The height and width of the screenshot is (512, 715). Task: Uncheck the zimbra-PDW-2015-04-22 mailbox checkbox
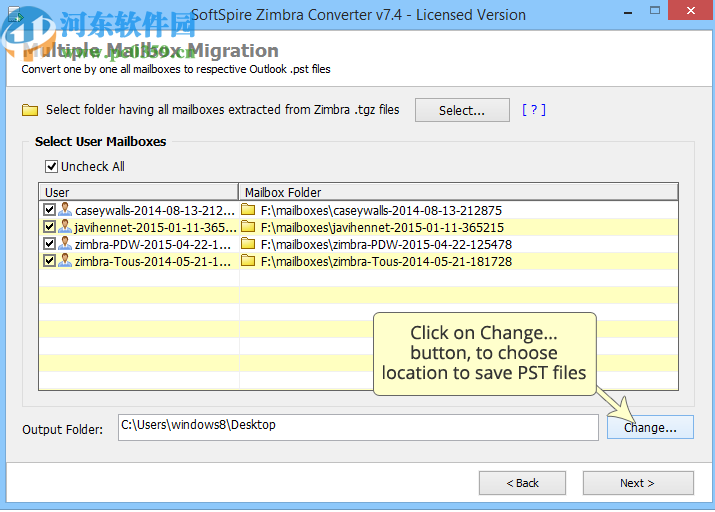coord(49,244)
